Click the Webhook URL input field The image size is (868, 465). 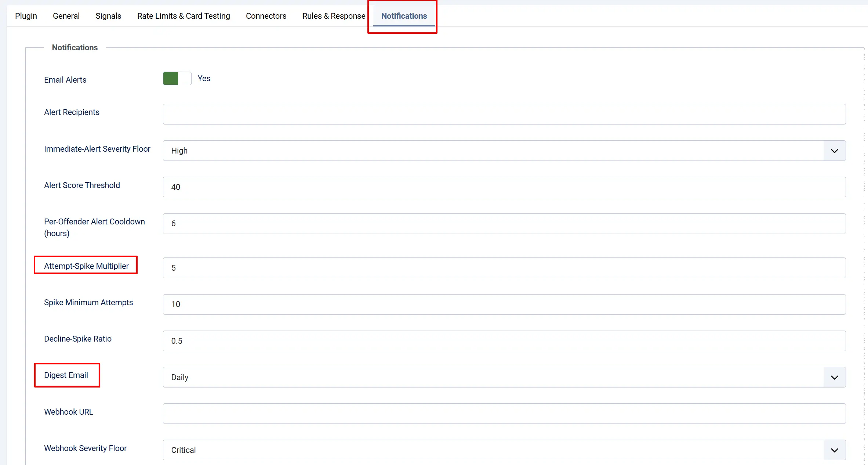(504, 414)
